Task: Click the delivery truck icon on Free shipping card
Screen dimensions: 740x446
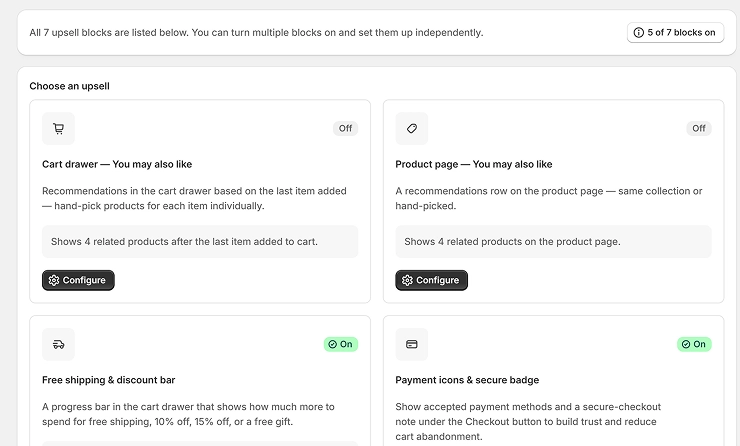Action: pos(59,344)
